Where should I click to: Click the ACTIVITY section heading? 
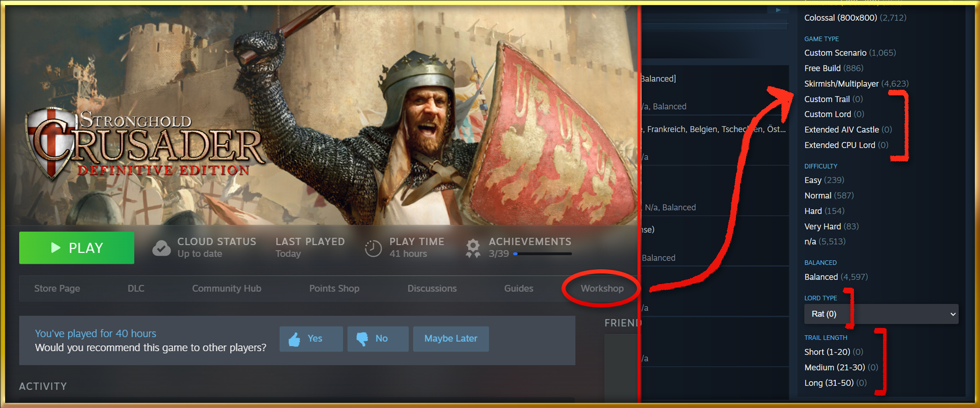click(43, 387)
